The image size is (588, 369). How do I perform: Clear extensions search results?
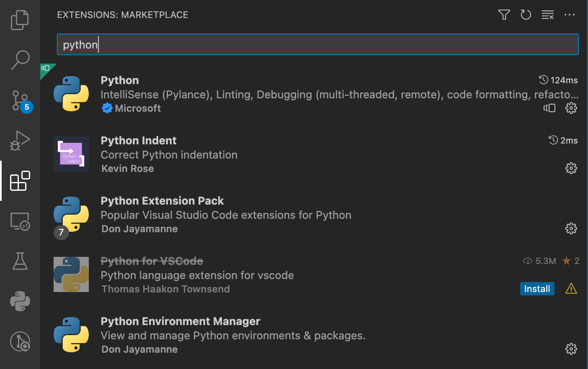pos(548,15)
